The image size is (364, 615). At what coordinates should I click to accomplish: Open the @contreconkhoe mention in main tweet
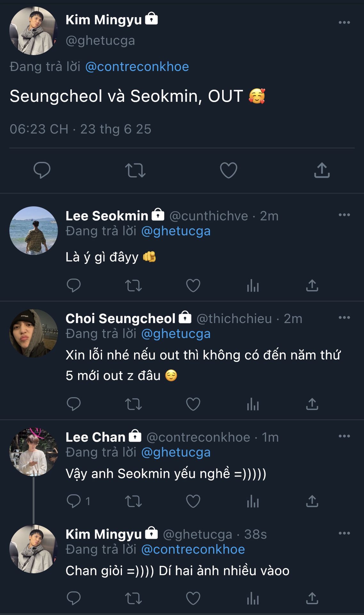pos(137,67)
